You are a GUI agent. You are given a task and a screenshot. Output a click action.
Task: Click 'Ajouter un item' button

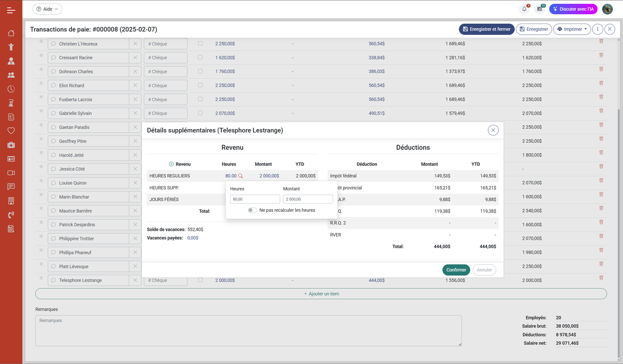321,294
